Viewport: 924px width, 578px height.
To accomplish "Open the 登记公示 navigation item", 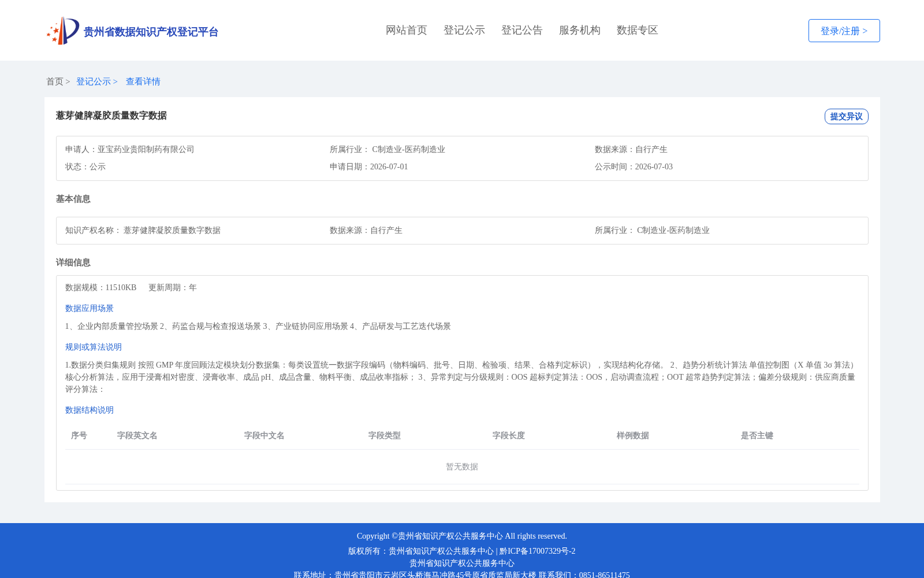I will pyautogui.click(x=464, y=30).
